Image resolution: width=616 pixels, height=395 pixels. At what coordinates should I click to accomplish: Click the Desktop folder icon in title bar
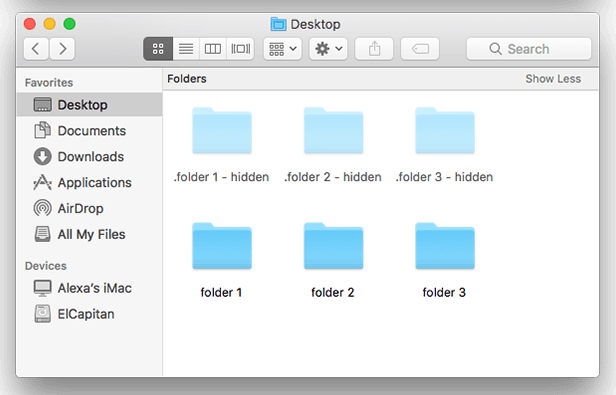pyautogui.click(x=279, y=24)
